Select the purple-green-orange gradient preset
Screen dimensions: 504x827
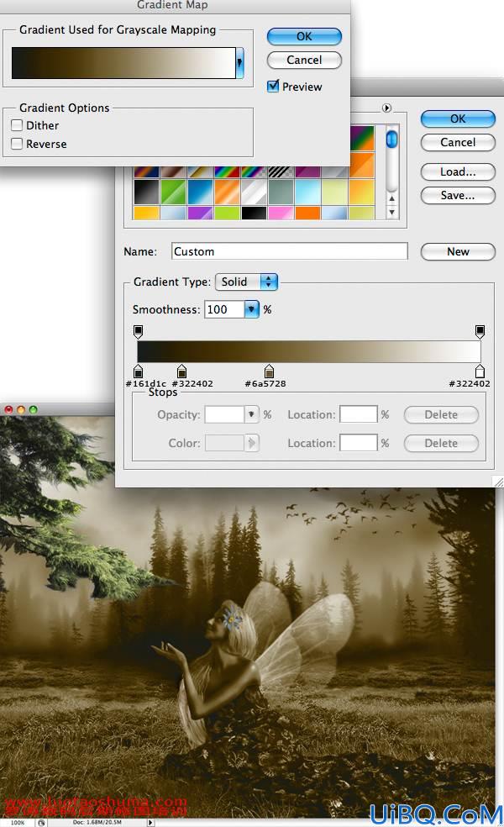tap(362, 138)
